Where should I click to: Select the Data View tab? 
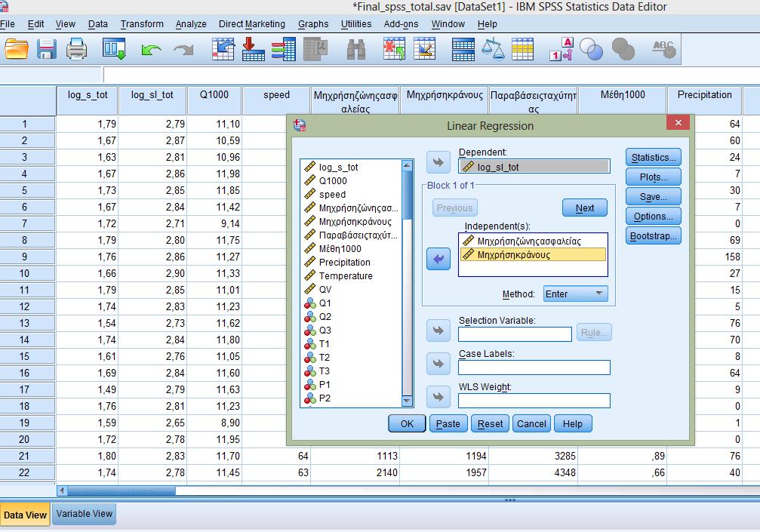25,515
